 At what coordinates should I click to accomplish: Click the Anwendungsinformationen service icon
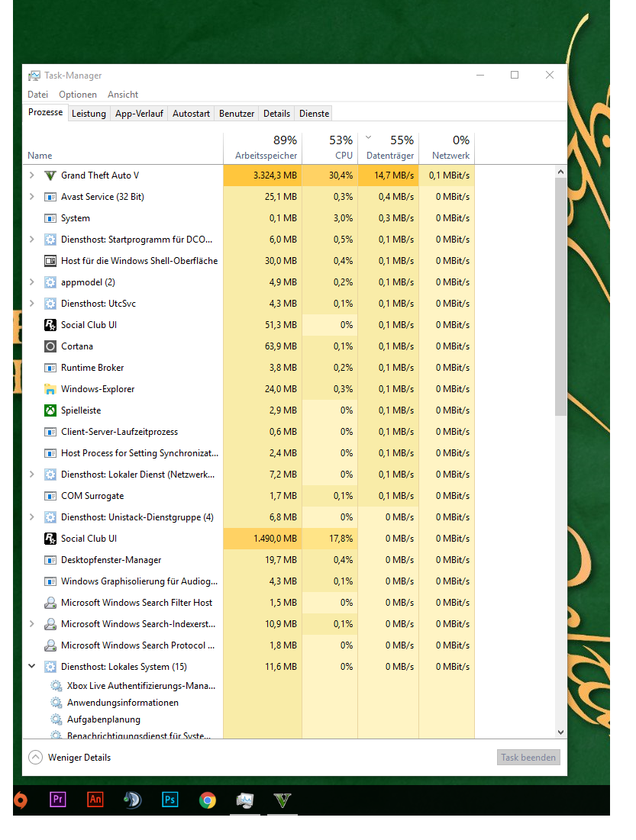[x=56, y=703]
